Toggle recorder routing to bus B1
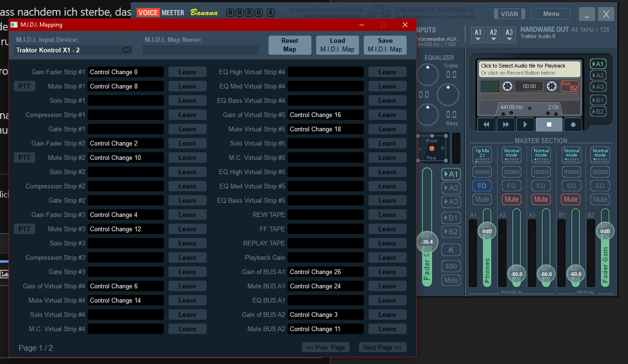 pos(598,100)
